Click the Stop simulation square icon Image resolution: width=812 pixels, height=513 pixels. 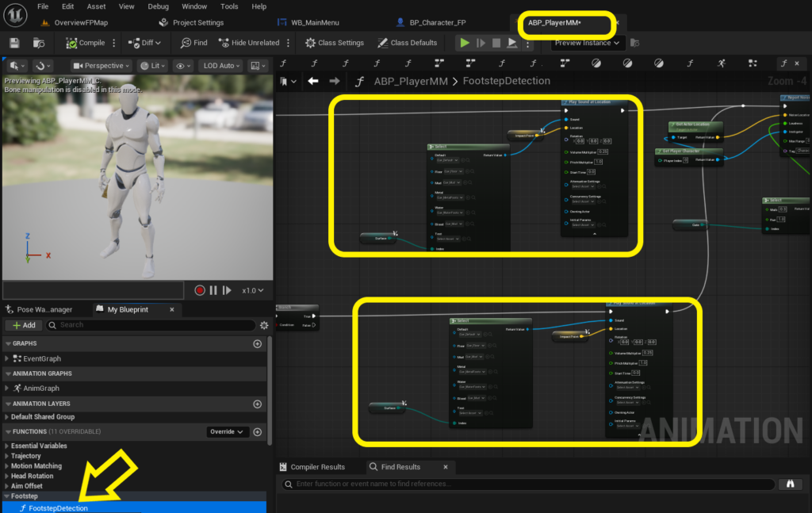point(496,43)
